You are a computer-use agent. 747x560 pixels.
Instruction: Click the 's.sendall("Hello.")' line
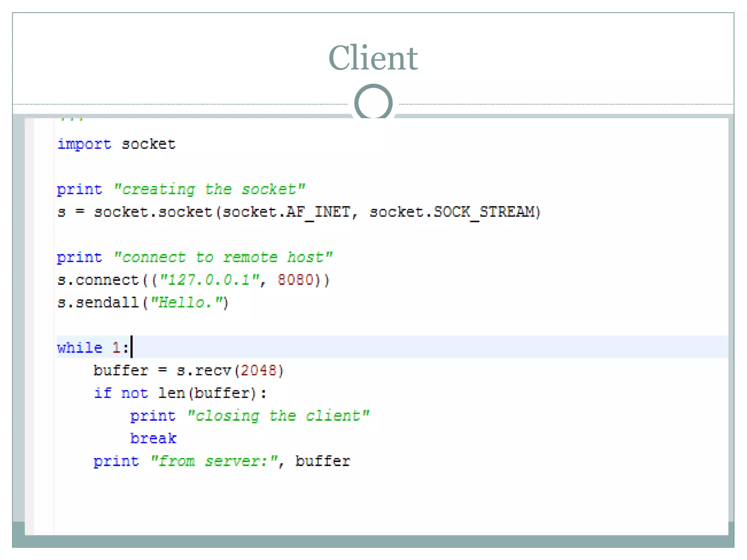click(x=143, y=303)
